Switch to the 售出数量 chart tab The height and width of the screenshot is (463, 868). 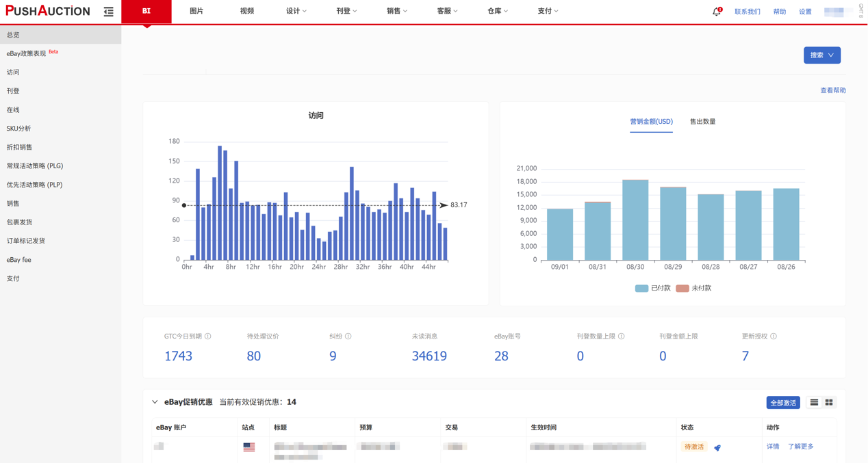click(x=702, y=122)
